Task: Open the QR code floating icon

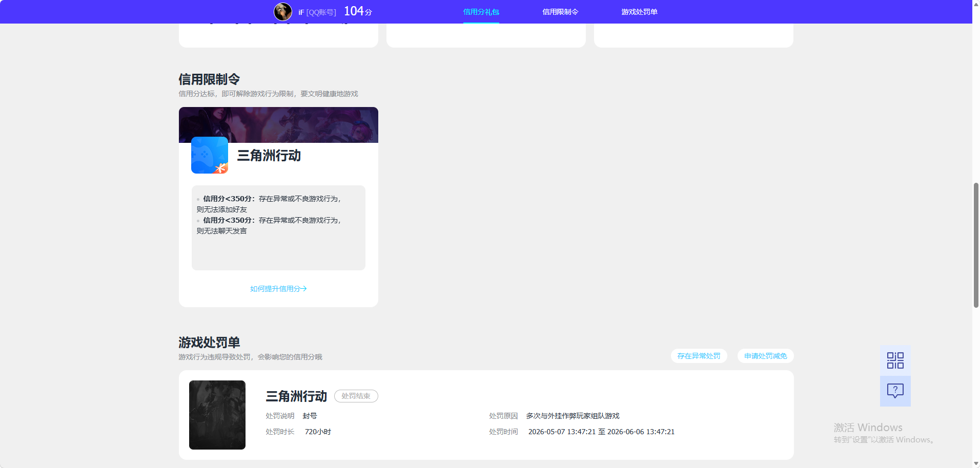Action: (x=895, y=360)
